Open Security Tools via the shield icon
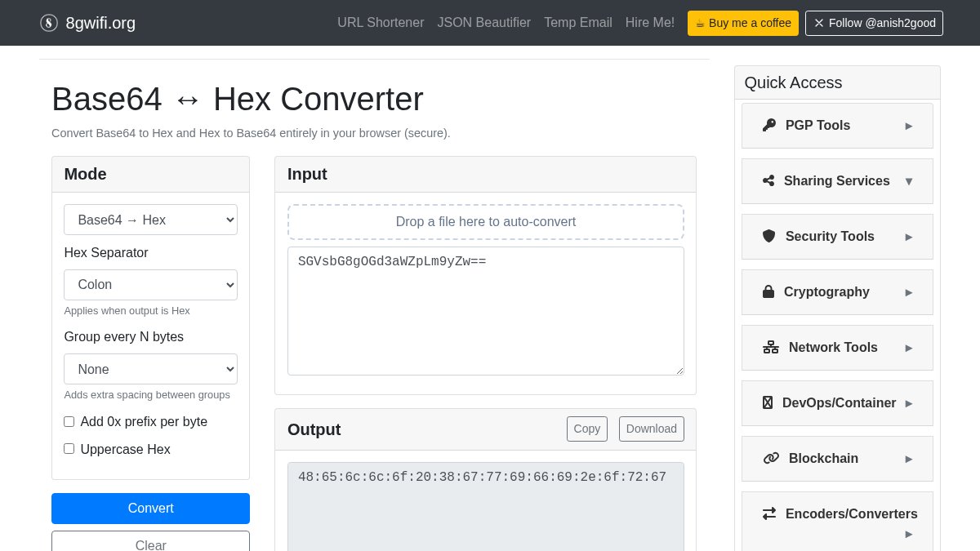Screen dimensions: 980x551 pyautogui.click(x=768, y=236)
